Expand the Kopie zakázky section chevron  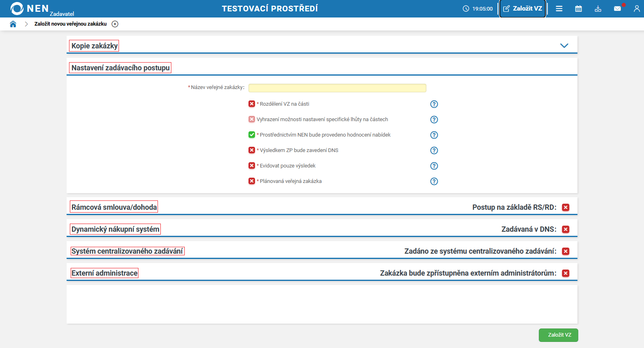(564, 46)
